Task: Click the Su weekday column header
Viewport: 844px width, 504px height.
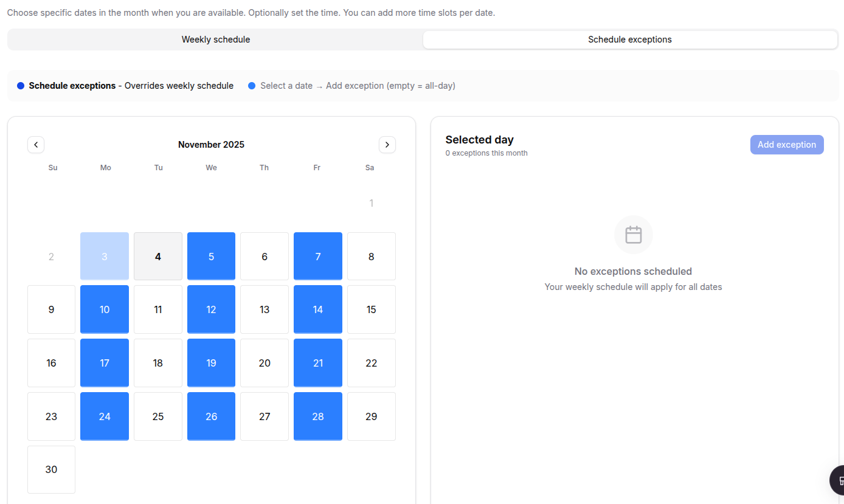Action: [52, 167]
